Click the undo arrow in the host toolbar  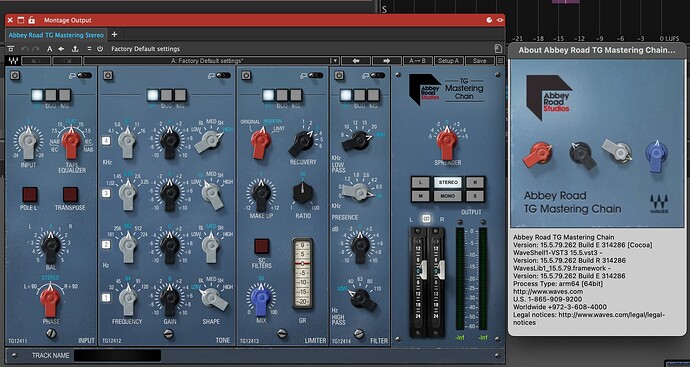25,49
